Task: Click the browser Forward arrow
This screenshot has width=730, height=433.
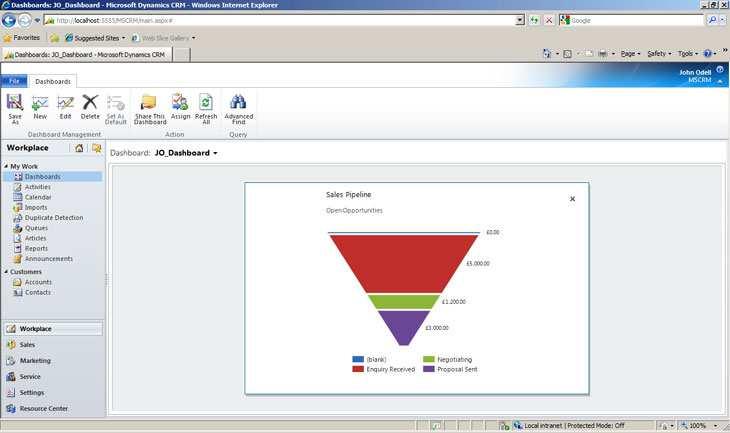Action: pyautogui.click(x=24, y=20)
